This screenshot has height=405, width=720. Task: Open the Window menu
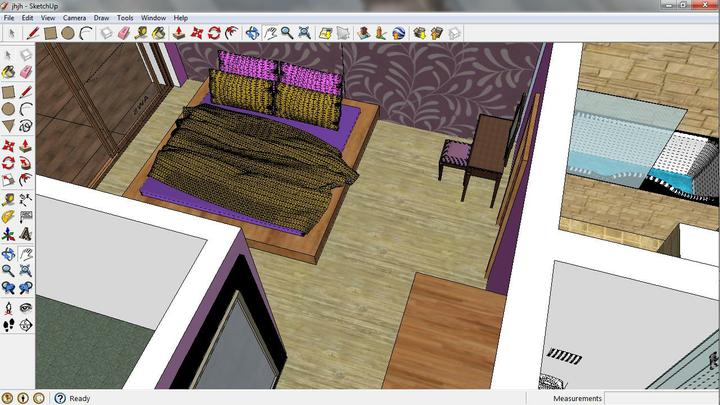click(153, 18)
